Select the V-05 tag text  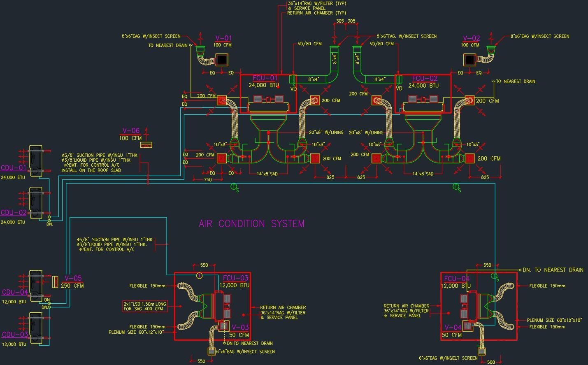tap(73, 279)
